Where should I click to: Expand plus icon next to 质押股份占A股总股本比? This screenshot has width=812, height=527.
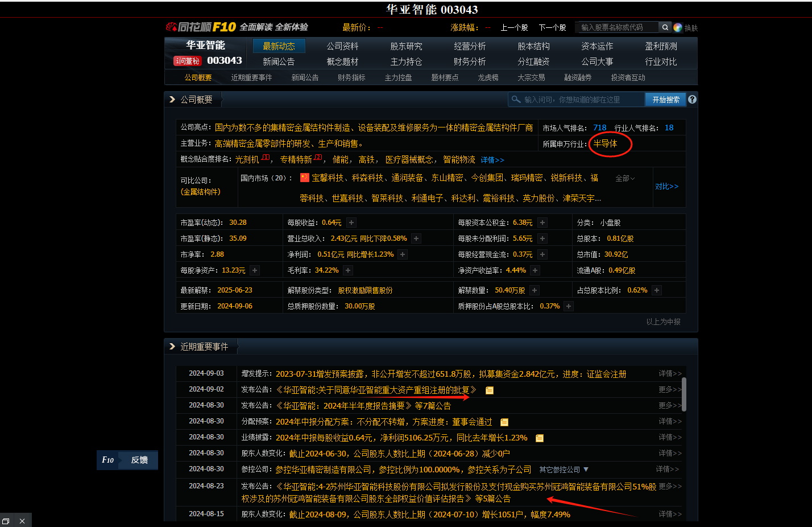coord(569,306)
